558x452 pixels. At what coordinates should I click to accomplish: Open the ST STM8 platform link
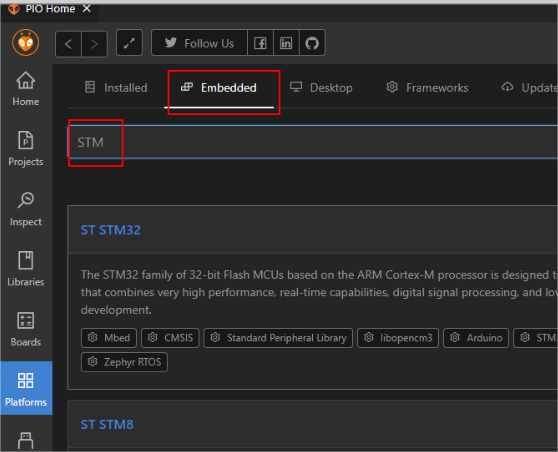coord(107,425)
